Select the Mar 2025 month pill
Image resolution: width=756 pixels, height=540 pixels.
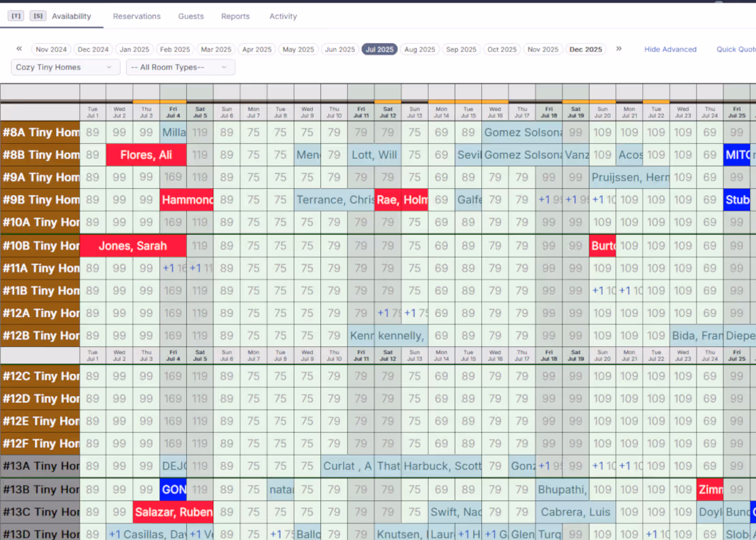tap(216, 49)
